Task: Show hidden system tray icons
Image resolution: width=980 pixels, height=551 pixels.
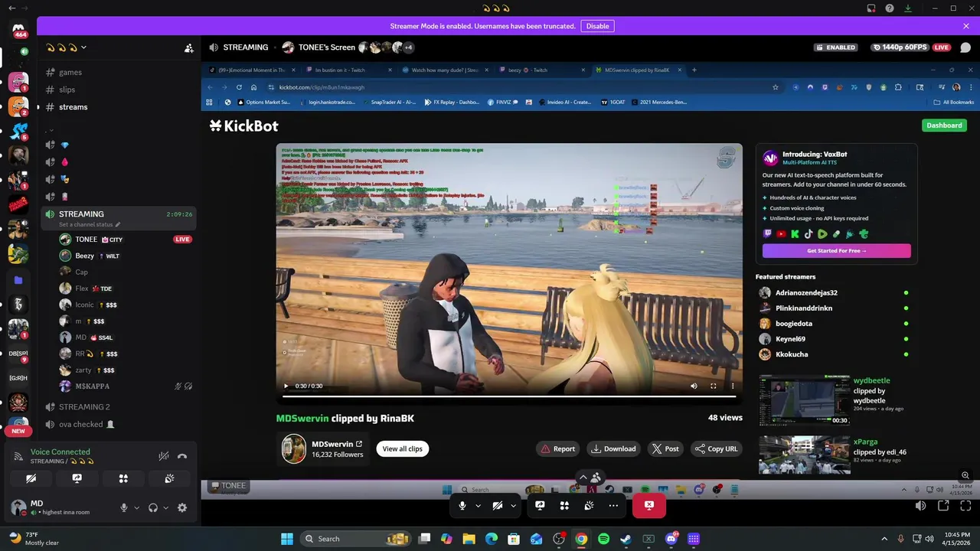Action: (x=884, y=539)
